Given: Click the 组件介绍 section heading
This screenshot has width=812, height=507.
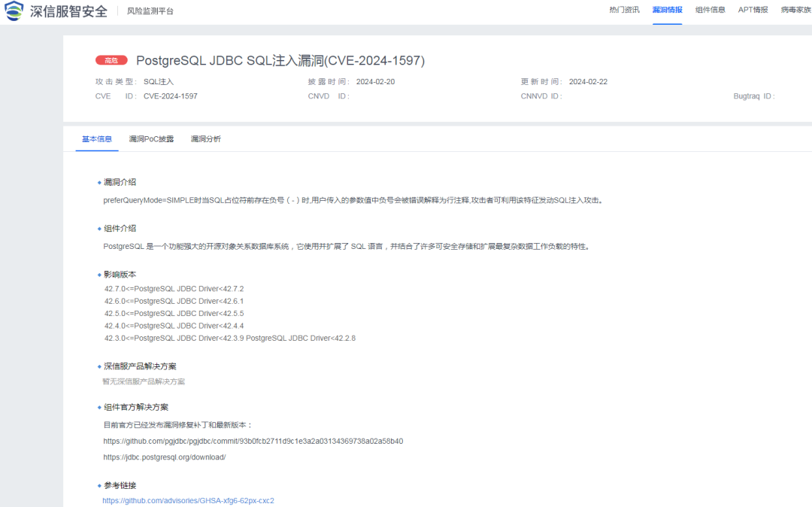Looking at the screenshot, I should (120, 229).
